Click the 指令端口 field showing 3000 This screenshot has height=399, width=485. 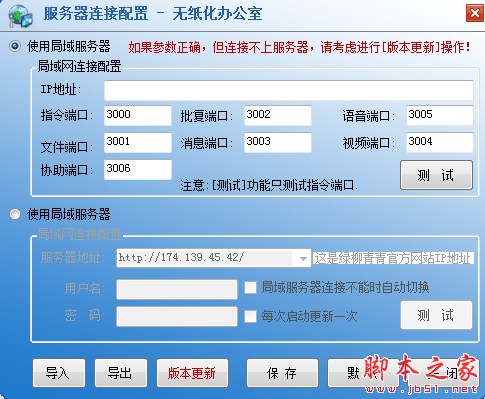pos(138,115)
